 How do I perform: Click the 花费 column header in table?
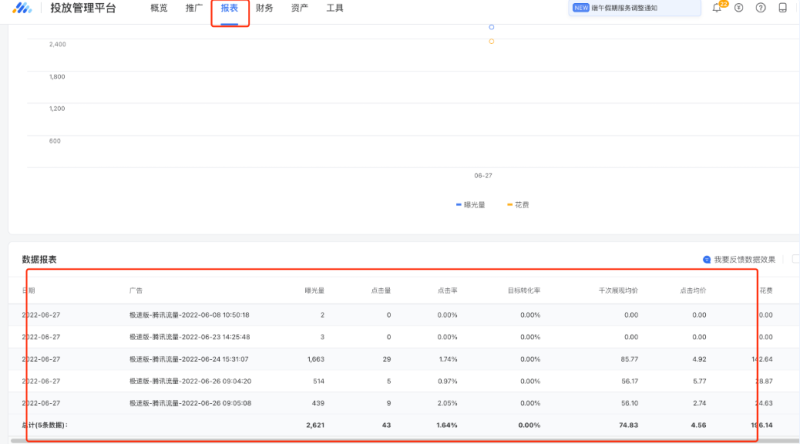[766, 290]
